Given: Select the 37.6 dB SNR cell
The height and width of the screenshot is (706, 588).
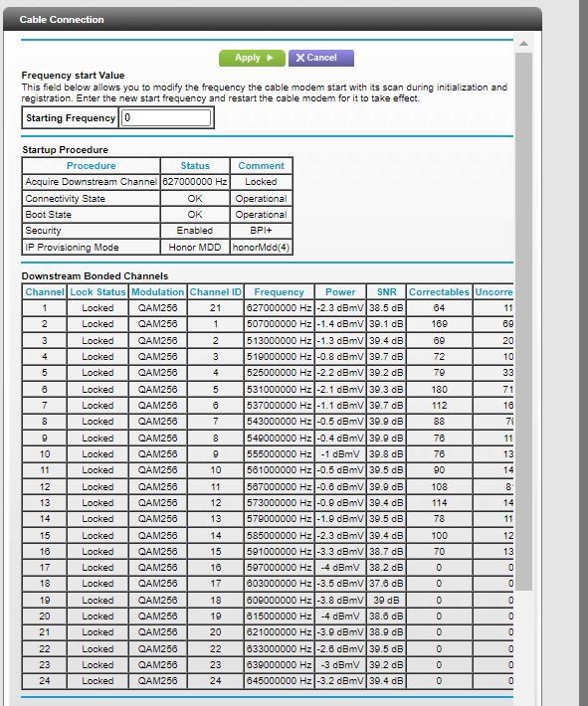Looking at the screenshot, I should [x=387, y=584].
